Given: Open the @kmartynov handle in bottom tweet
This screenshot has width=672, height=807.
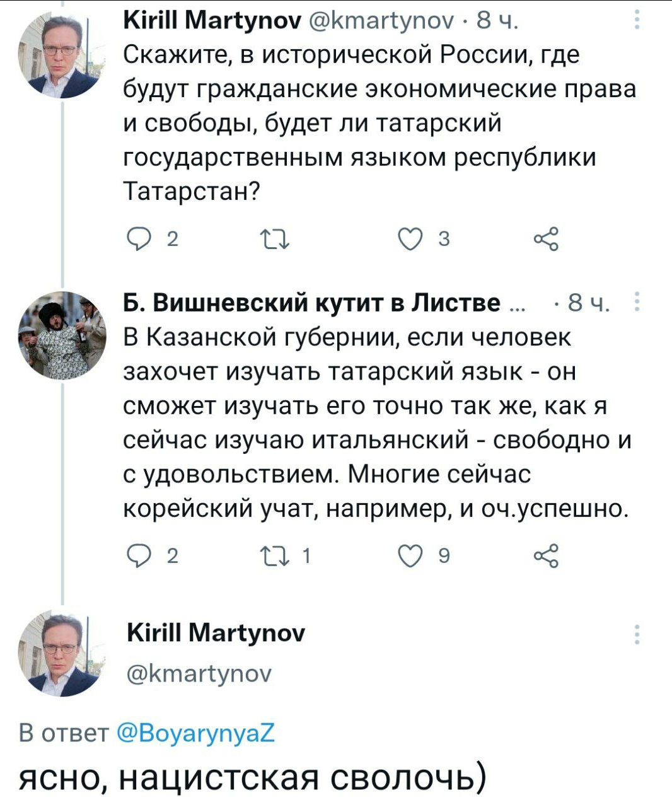Looking at the screenshot, I should tap(199, 675).
